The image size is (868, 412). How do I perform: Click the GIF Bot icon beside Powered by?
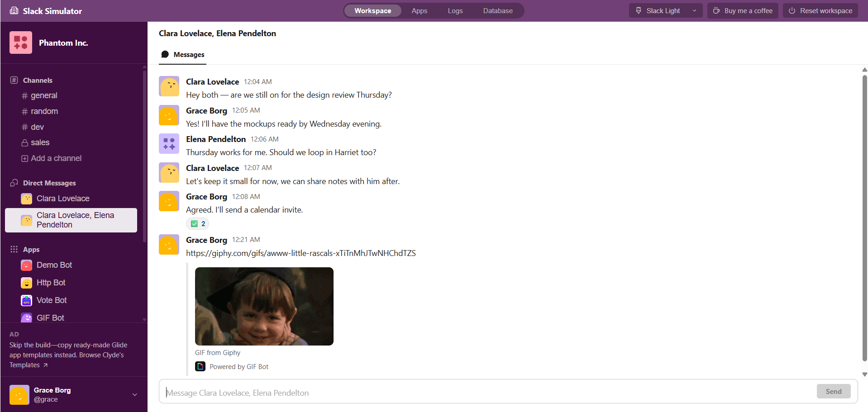200,366
